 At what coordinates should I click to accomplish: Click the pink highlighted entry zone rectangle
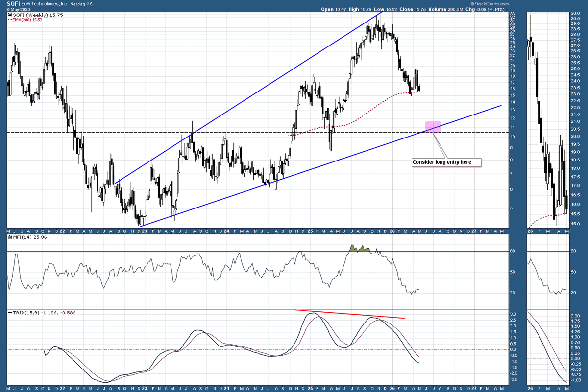[x=433, y=127]
